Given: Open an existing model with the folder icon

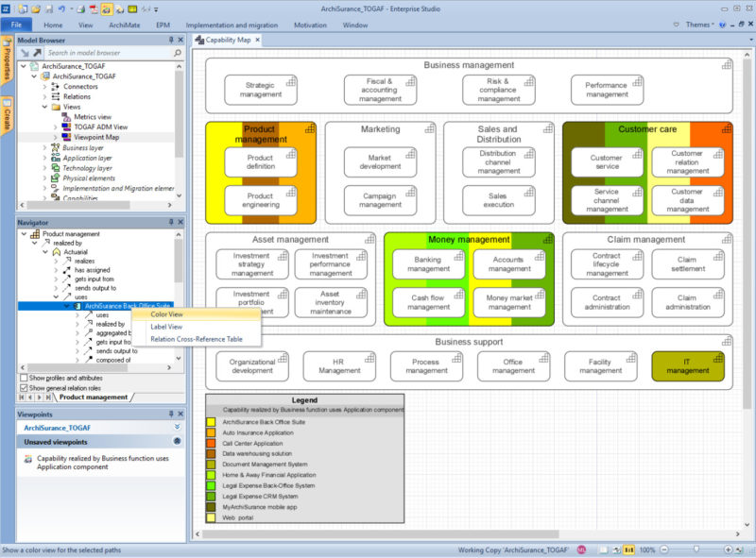Looking at the screenshot, I should [x=36, y=9].
